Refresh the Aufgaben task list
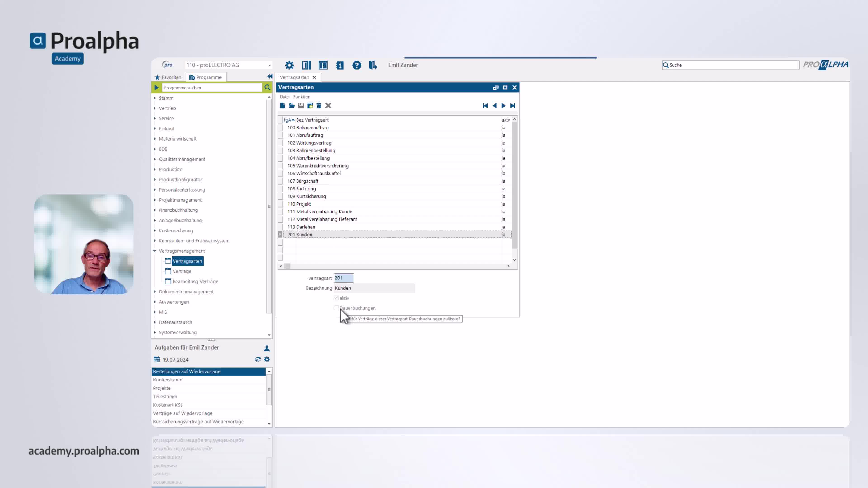This screenshot has height=488, width=868. (x=258, y=359)
